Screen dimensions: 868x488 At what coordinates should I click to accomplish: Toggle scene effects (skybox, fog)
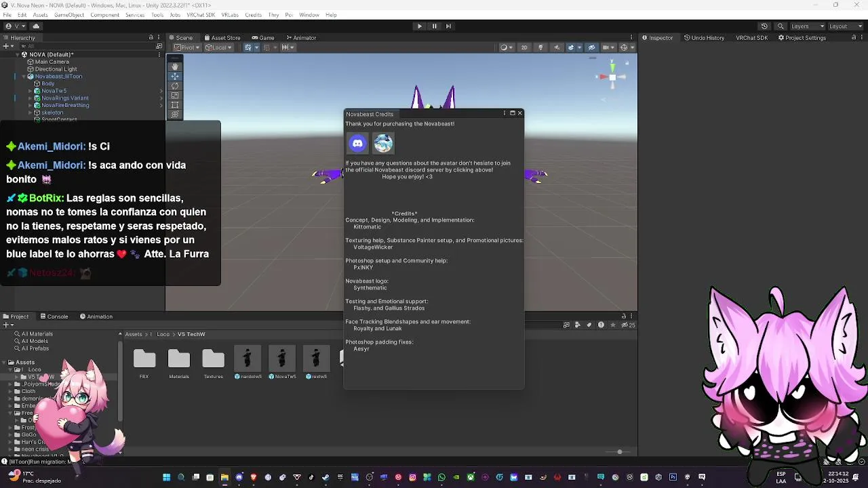pos(571,47)
